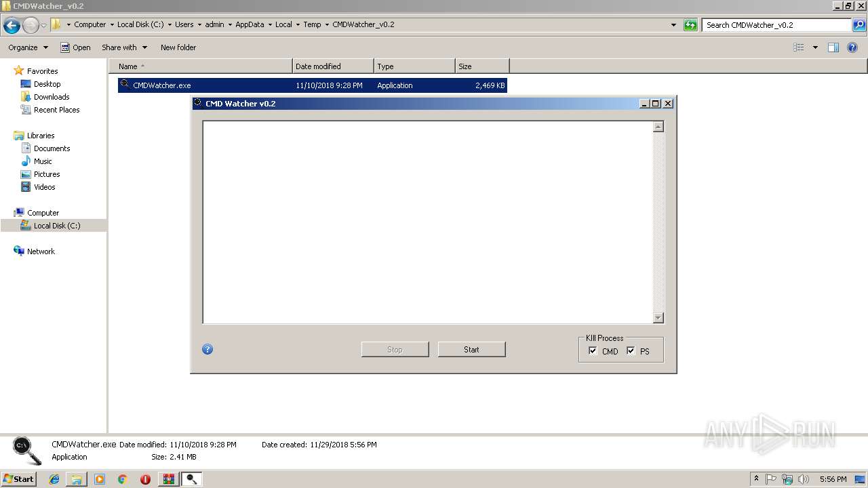Screen dimensions: 868x488
Task: Click the log scrollbar down arrow
Action: pos(658,318)
